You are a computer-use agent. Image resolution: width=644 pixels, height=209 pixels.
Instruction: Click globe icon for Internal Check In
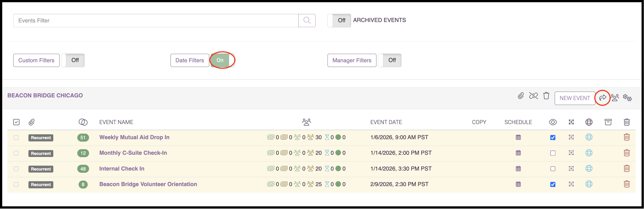(x=589, y=169)
